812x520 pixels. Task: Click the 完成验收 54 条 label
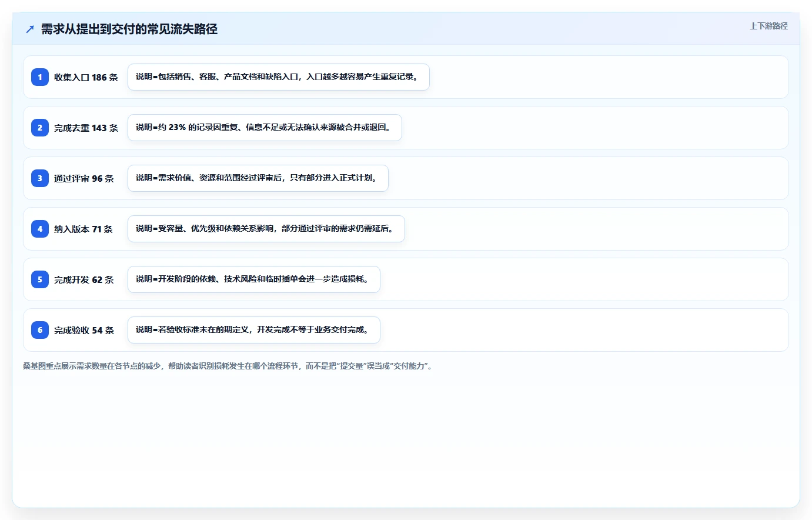click(x=83, y=330)
